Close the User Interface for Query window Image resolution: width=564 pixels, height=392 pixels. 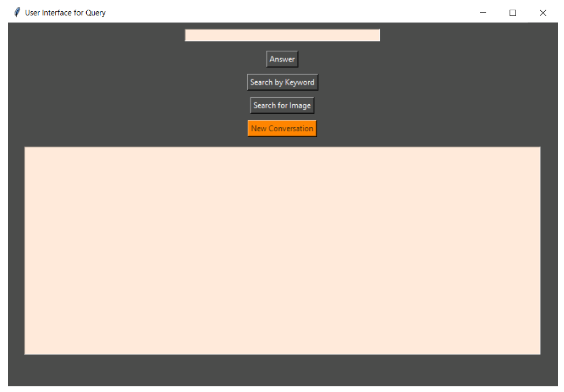(543, 13)
